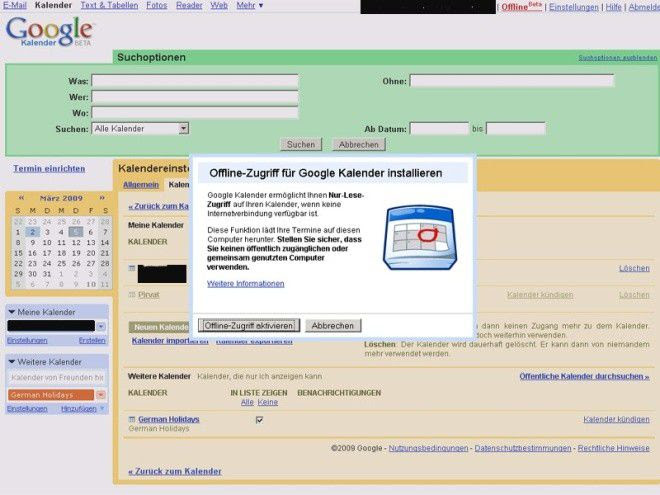This screenshot has width=660, height=495.
Task: Open German Holidays sidebar dropdown arrow
Action: point(101,395)
